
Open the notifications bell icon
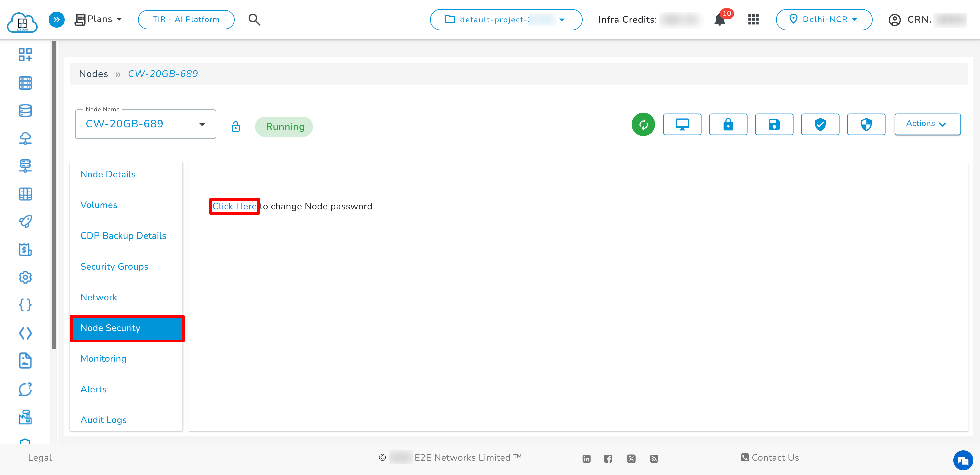pos(719,19)
